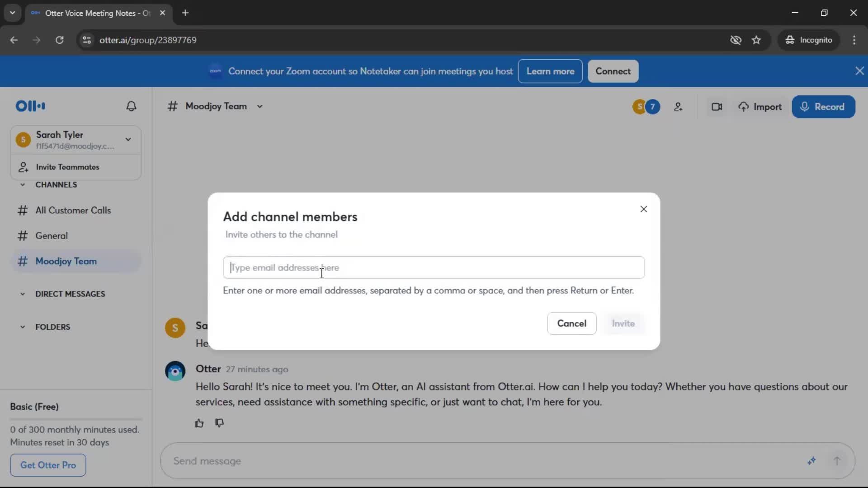The height and width of the screenshot is (488, 868).
Task: Open the browser menu (three dots)
Action: tap(854, 40)
